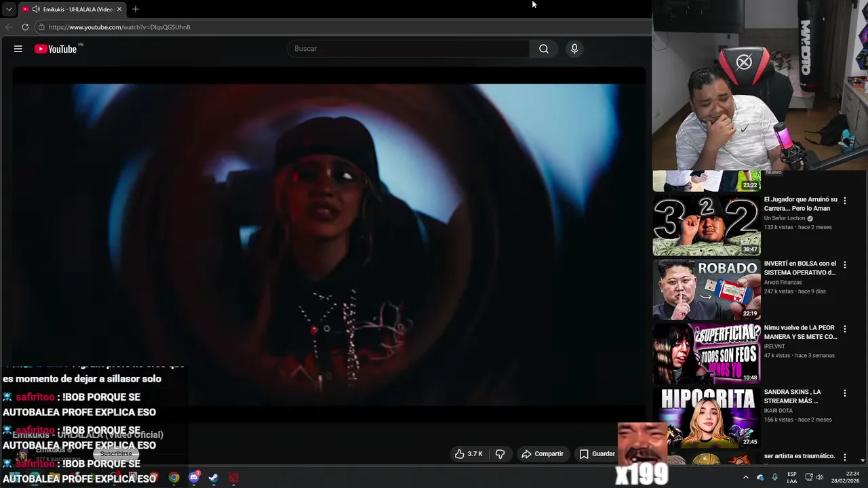Open options menu for ser artista video
The image size is (868, 488).
coord(845,457)
